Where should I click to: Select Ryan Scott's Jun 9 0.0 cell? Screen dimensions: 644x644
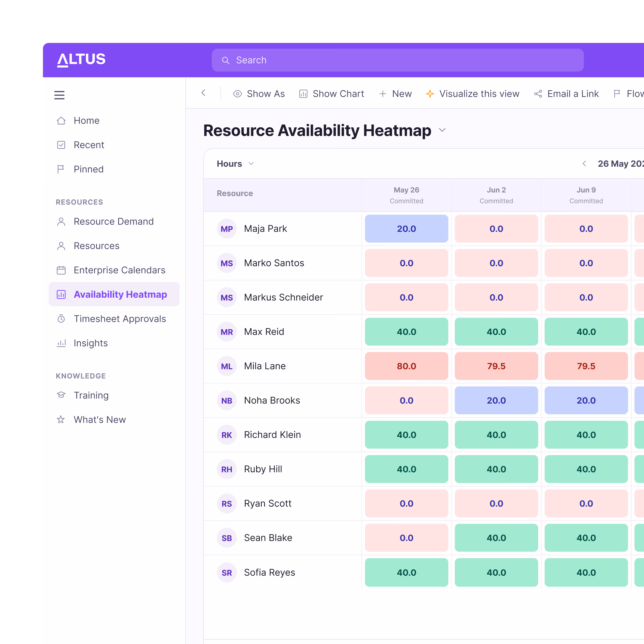586,503
